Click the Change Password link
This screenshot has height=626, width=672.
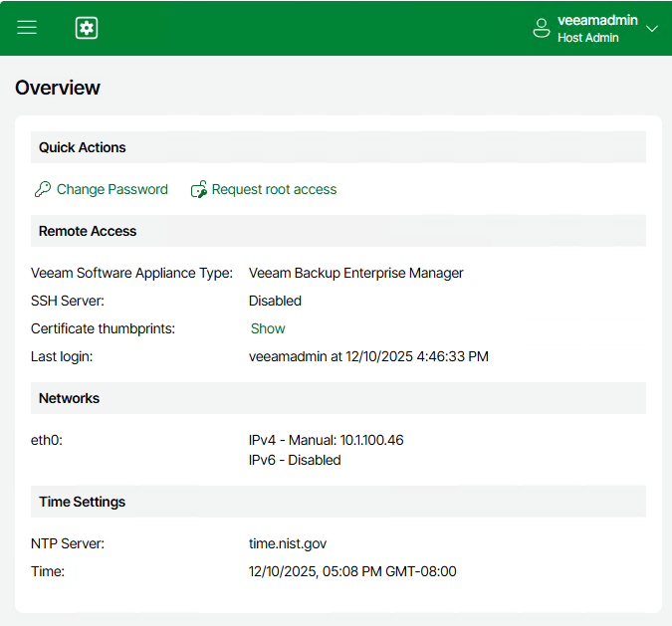[x=112, y=189]
